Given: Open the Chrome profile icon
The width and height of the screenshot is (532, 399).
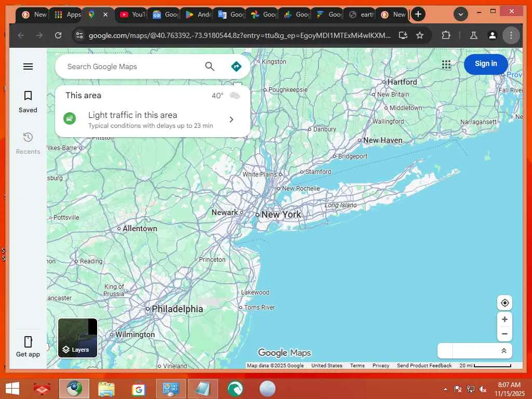Looking at the screenshot, I should (x=493, y=35).
